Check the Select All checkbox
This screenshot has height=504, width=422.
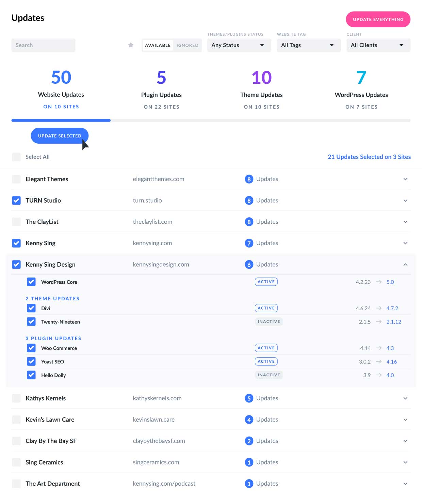[x=16, y=157]
